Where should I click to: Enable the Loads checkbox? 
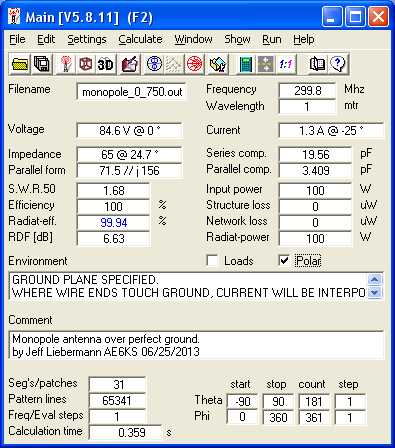coord(212,260)
